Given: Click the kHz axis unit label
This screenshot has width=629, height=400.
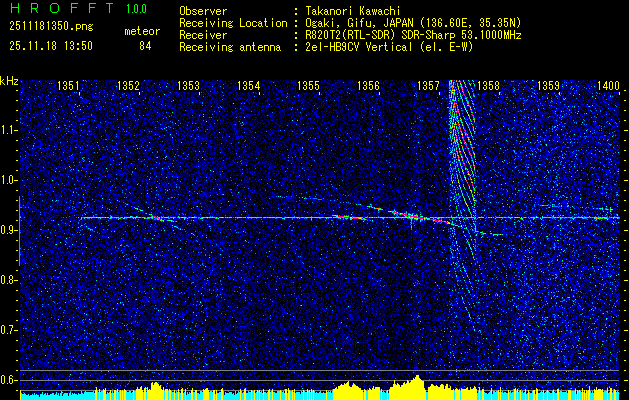Looking at the screenshot, I should click(9, 82).
